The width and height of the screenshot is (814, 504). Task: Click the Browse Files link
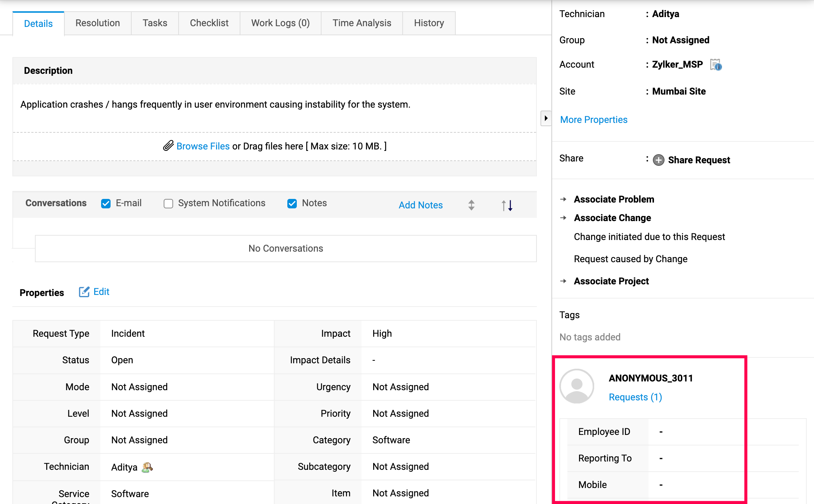click(203, 146)
